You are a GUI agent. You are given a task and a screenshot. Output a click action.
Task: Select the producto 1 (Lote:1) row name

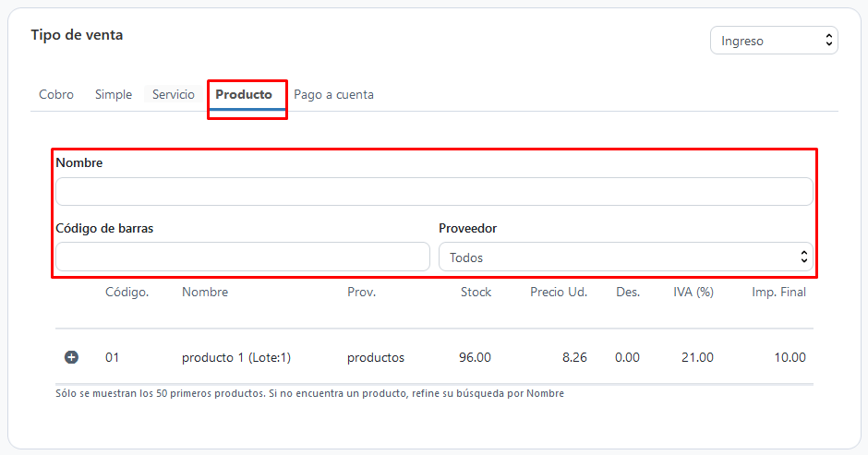(x=236, y=357)
